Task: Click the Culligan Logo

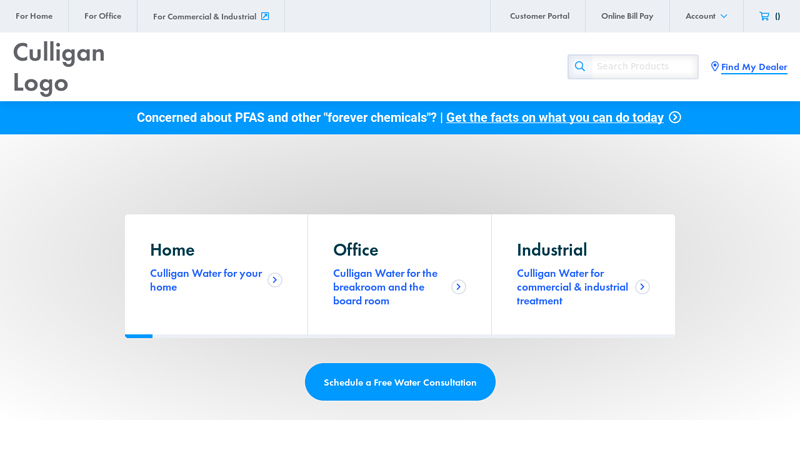Action: tap(59, 67)
